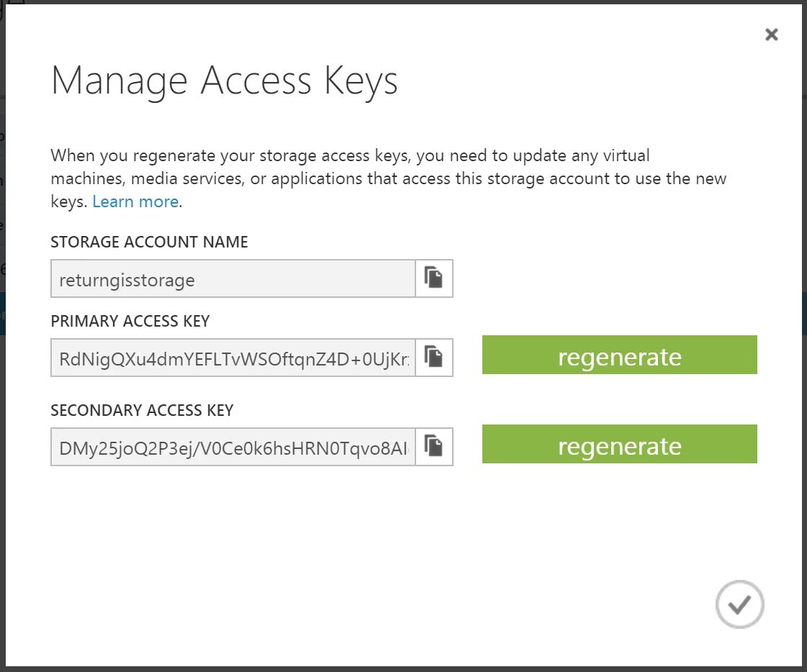Open the Learn more link
The height and width of the screenshot is (672, 807).
pos(135,202)
